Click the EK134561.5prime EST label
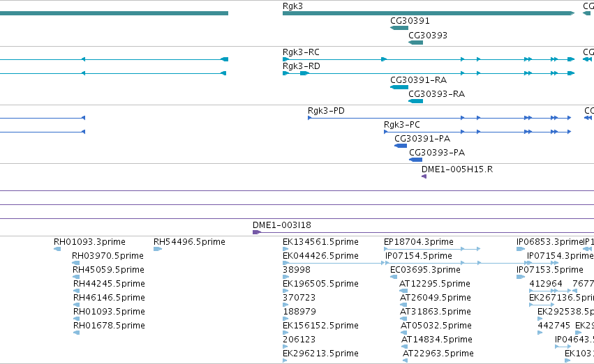Image resolution: width=594 pixels, height=364 pixels. [320, 241]
